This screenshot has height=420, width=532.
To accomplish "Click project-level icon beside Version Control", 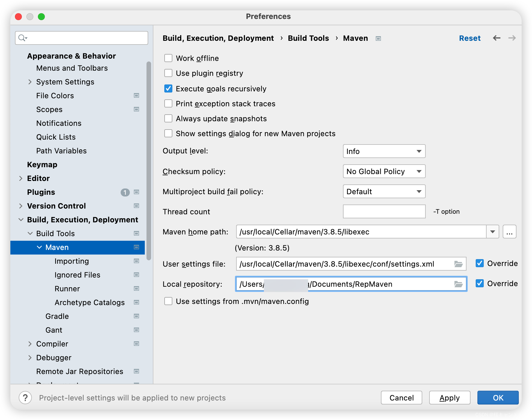I will 136,206.
